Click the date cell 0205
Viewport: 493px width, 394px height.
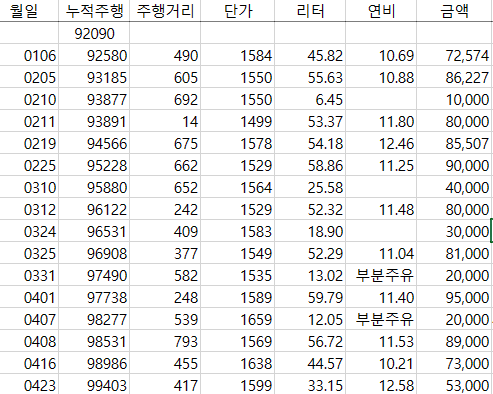[29, 77]
